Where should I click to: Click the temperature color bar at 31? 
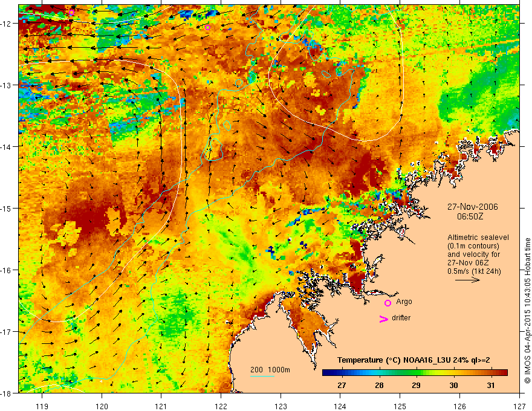491,373
